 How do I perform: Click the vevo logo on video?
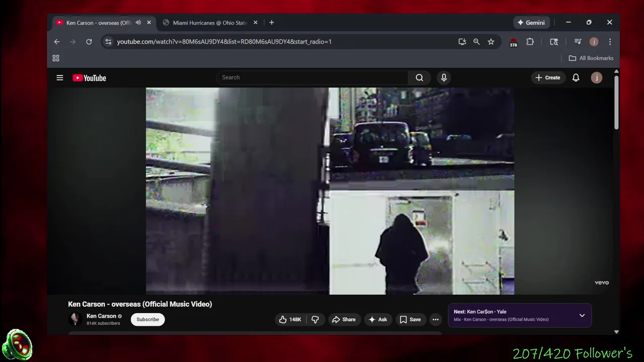[x=602, y=283]
